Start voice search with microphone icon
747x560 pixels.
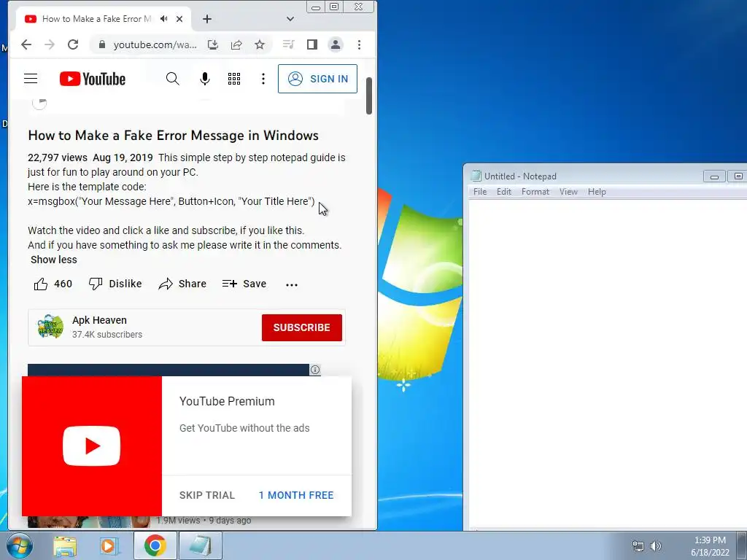[x=205, y=79]
